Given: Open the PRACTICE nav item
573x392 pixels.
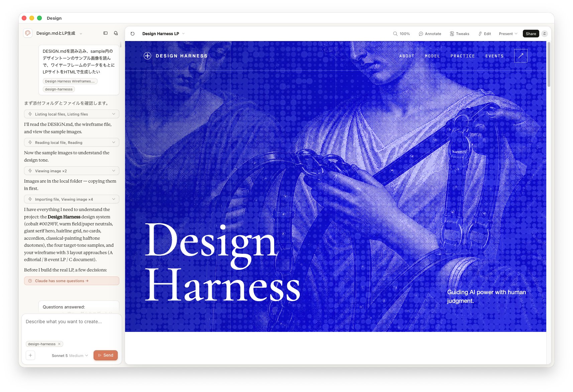Looking at the screenshot, I should (x=463, y=56).
